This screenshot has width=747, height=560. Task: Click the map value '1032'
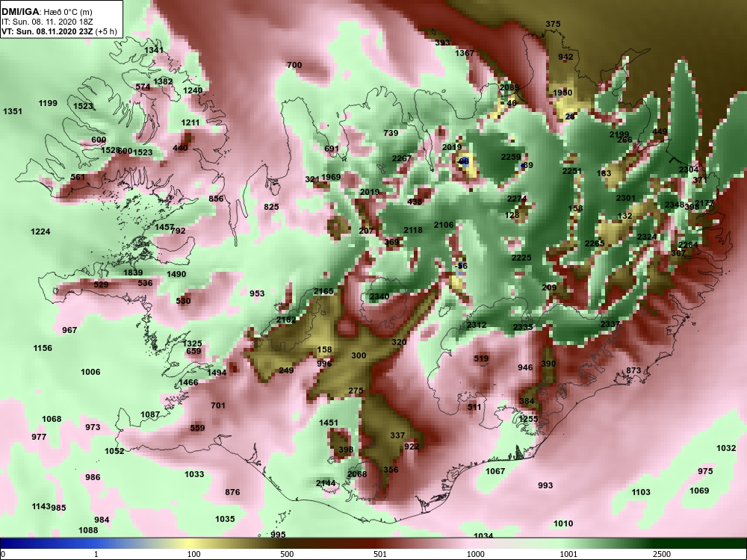[726, 448]
